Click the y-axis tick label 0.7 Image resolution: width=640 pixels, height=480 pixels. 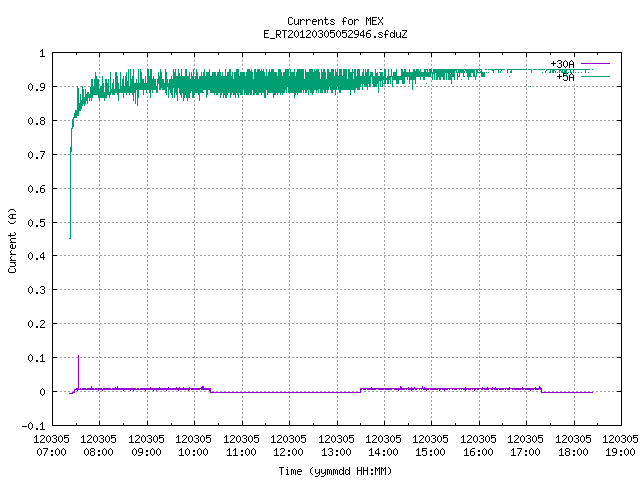coord(36,155)
